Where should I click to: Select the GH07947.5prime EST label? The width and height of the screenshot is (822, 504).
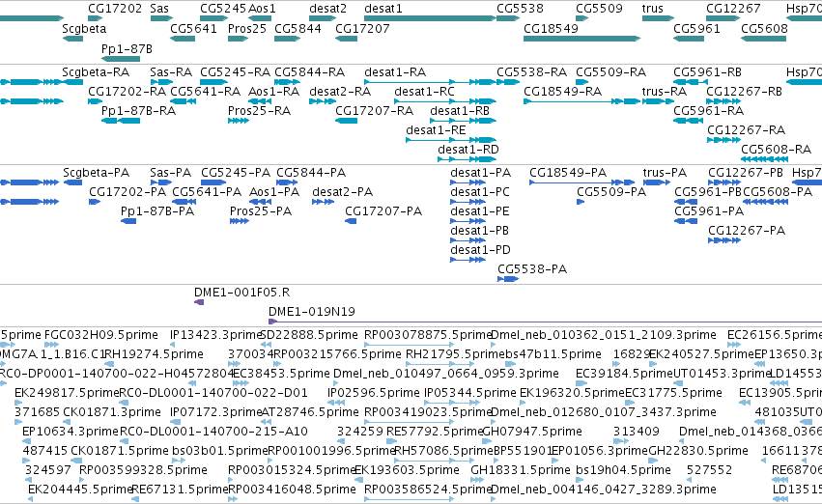(531, 432)
